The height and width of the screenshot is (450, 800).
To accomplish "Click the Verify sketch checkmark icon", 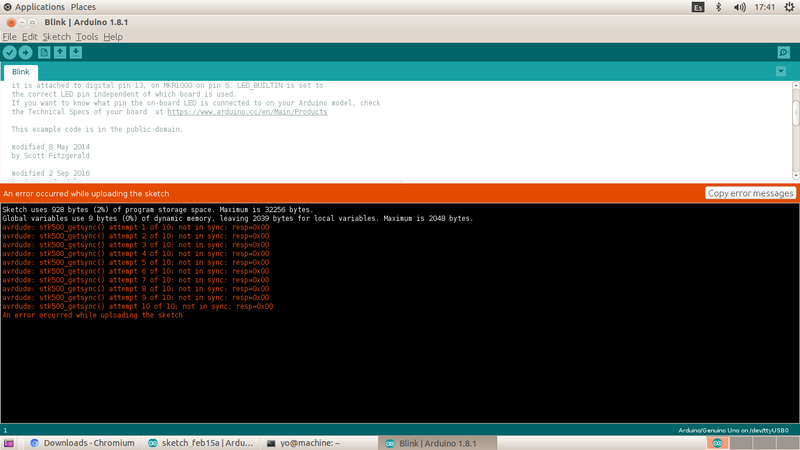I will click(x=10, y=52).
